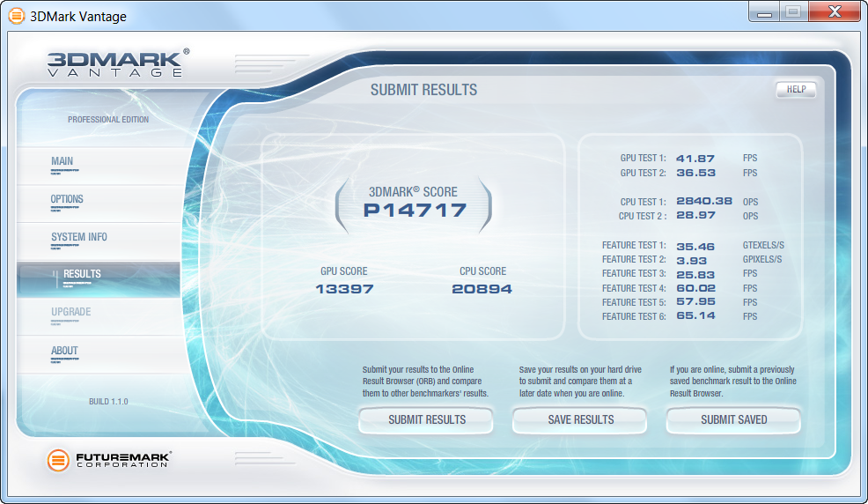Click the GTEXELS/S unit label
868x504 pixels.
(763, 245)
